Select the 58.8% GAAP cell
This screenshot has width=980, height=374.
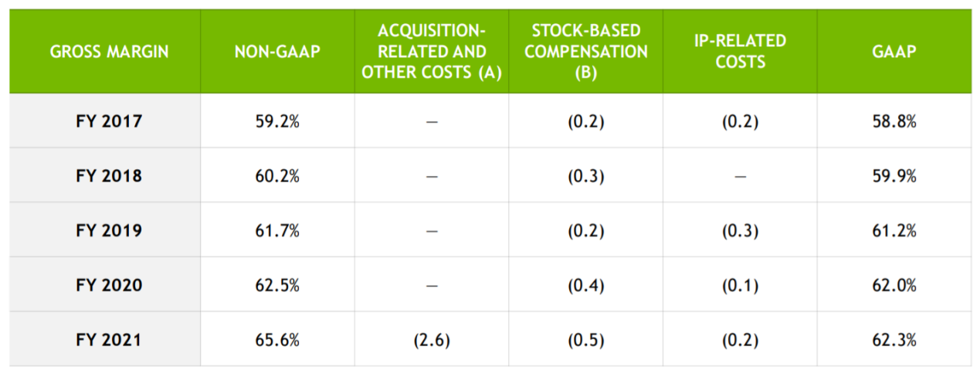894,121
